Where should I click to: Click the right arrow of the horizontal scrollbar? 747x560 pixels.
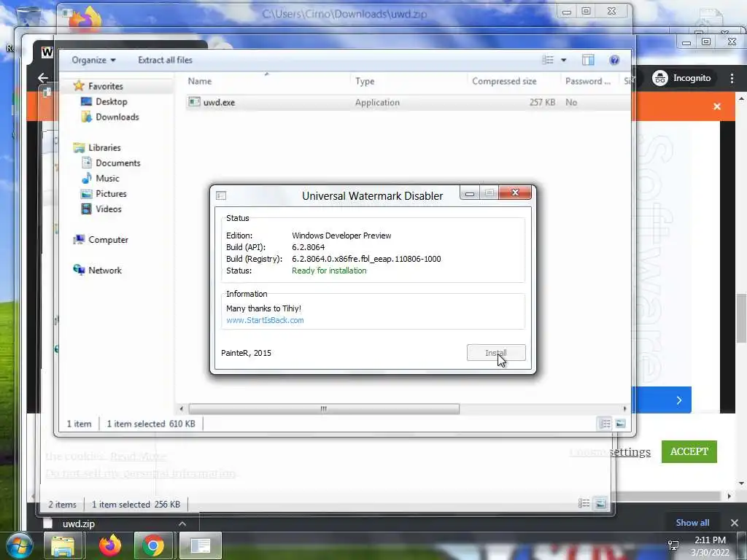(x=624, y=409)
